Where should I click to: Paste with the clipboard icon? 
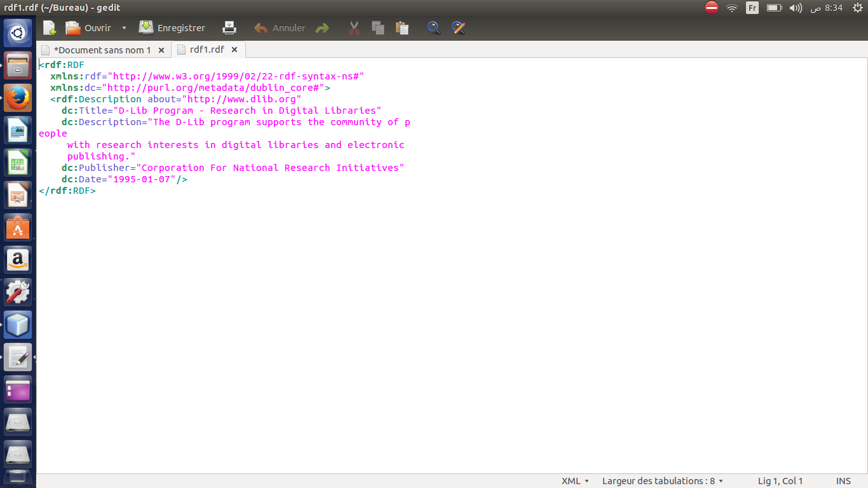coord(402,28)
